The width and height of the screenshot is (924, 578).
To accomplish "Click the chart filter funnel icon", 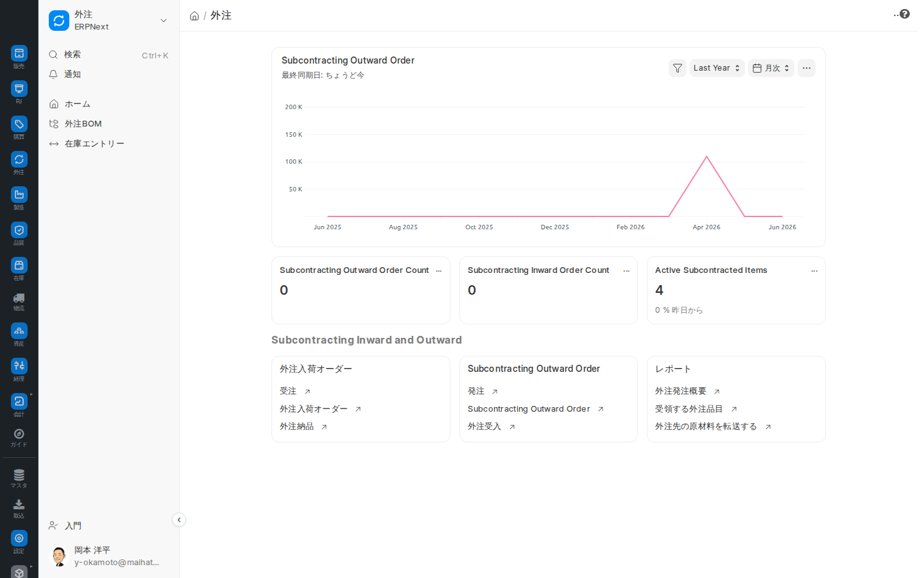I will (678, 68).
